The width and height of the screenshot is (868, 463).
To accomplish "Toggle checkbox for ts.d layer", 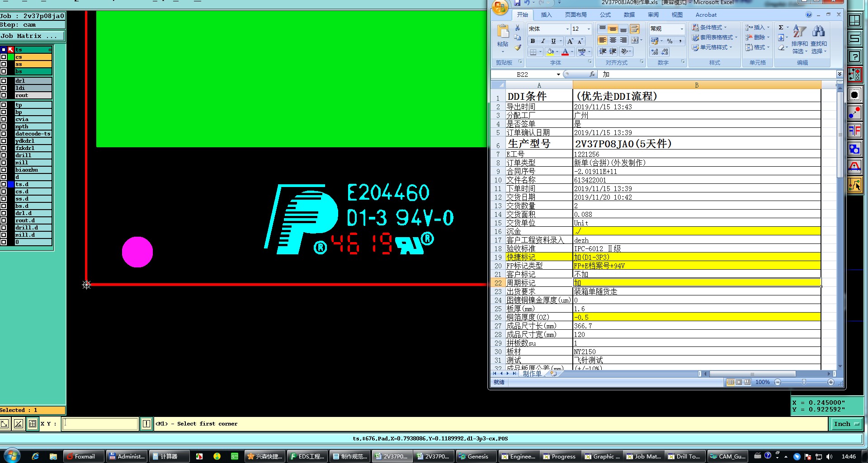I will (4, 184).
